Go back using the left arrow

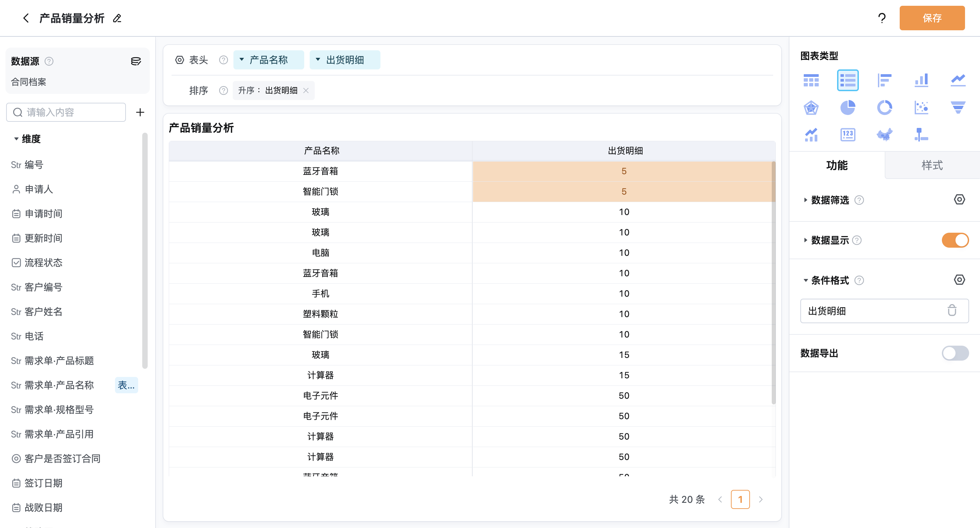tap(26, 18)
